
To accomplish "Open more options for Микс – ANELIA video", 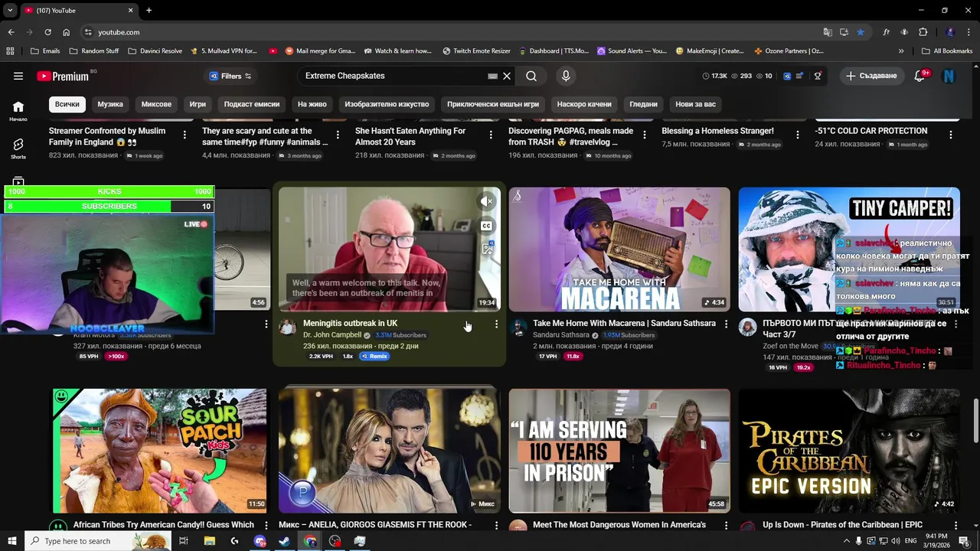I will click(496, 527).
